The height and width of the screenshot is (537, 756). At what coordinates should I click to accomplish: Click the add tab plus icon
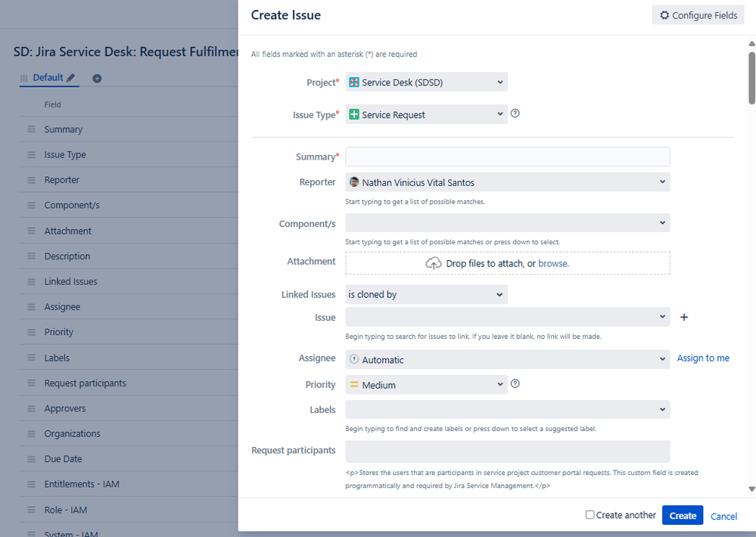point(97,78)
